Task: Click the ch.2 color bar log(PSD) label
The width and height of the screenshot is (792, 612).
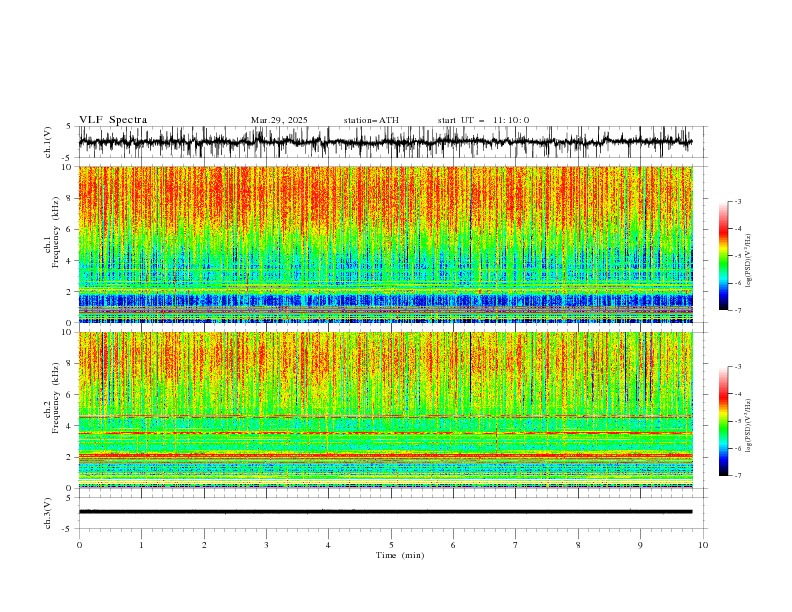Action: [x=748, y=426]
